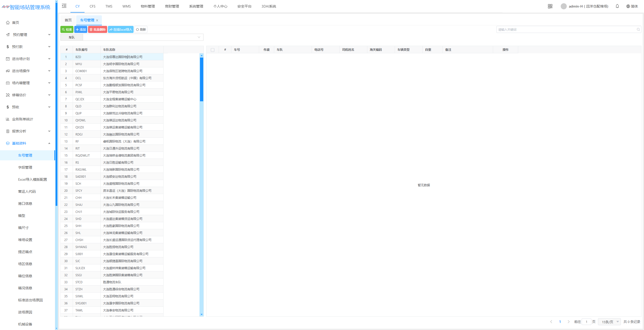Click the red 批量删除 button
This screenshot has height=330, width=644.
pyautogui.click(x=98, y=30)
